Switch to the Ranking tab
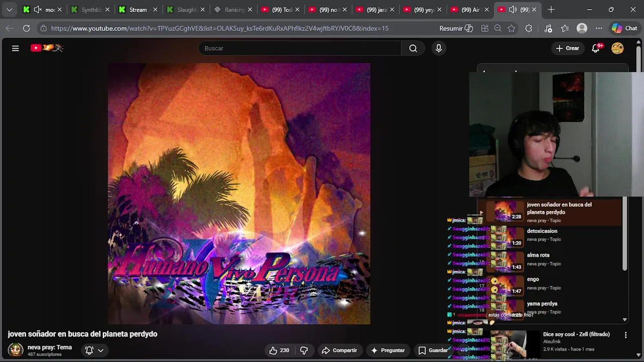 coord(233,10)
